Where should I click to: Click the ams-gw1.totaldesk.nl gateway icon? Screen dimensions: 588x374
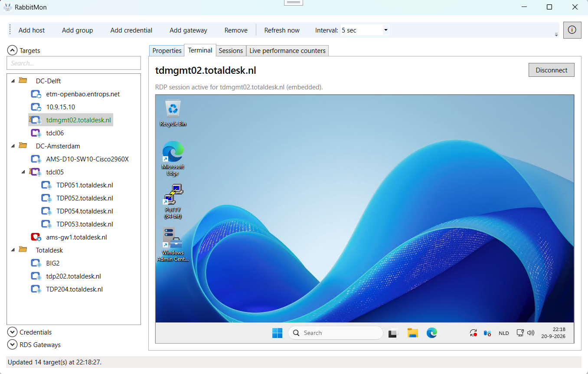36,237
